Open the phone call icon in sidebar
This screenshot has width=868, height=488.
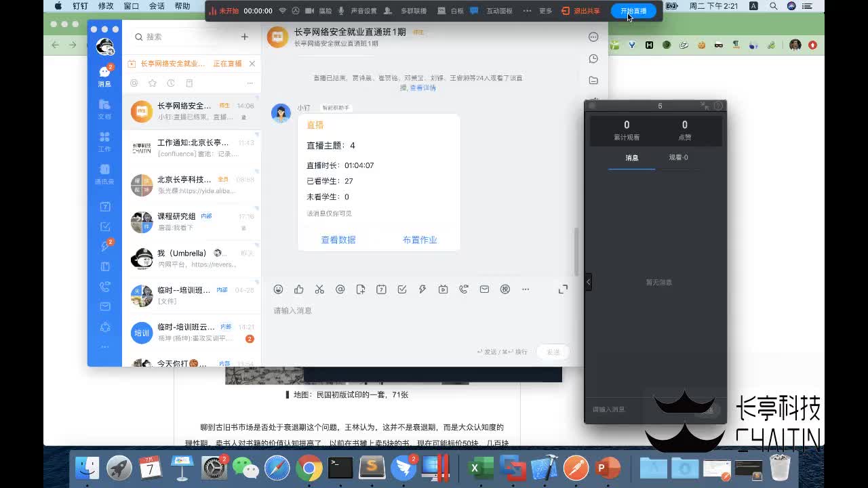pyautogui.click(x=105, y=287)
